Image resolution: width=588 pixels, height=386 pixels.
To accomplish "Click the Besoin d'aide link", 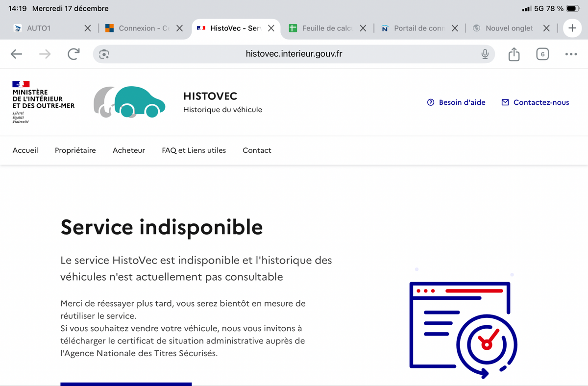I will point(456,102).
